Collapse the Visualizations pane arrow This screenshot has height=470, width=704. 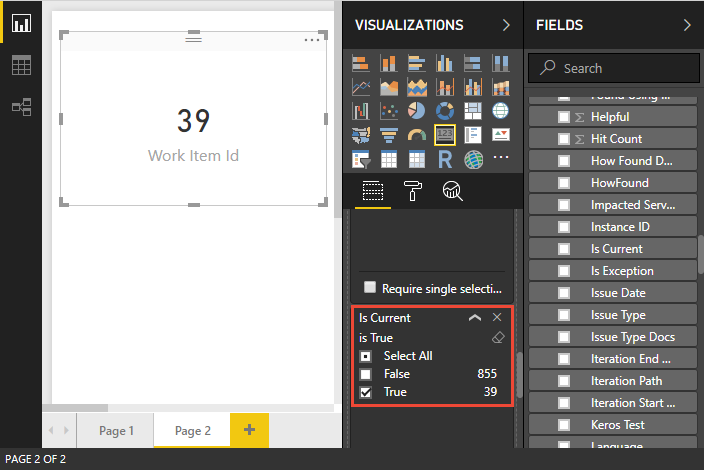click(x=506, y=25)
